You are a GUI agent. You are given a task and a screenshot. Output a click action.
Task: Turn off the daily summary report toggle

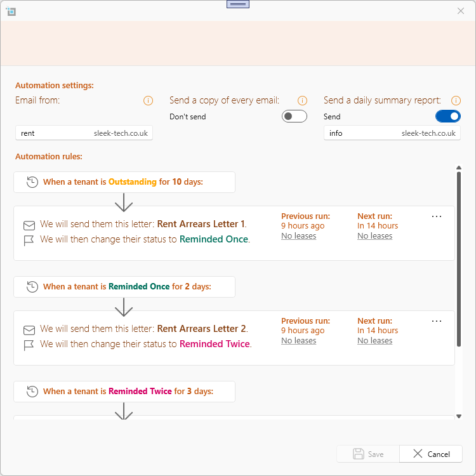448,116
